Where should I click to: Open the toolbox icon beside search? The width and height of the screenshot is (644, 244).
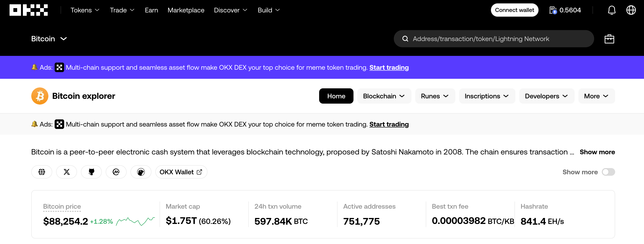pyautogui.click(x=609, y=39)
